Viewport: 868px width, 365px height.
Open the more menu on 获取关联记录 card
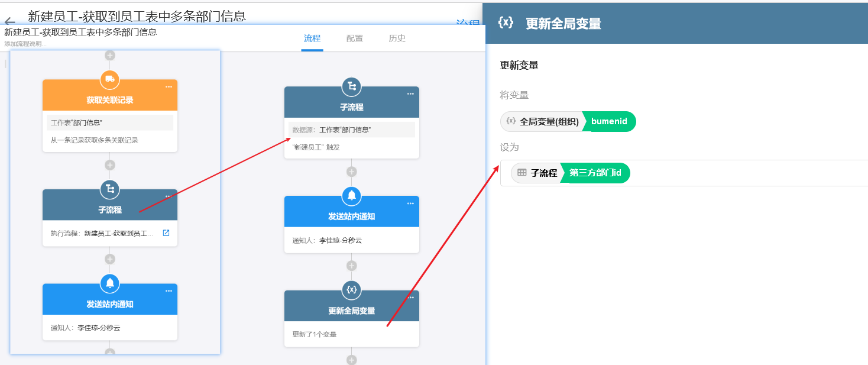(x=169, y=87)
